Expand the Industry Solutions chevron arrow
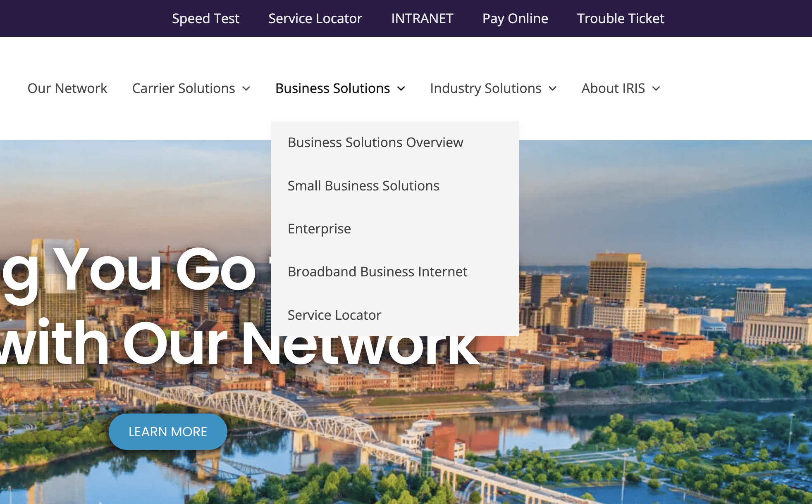The height and width of the screenshot is (504, 812). coord(553,88)
